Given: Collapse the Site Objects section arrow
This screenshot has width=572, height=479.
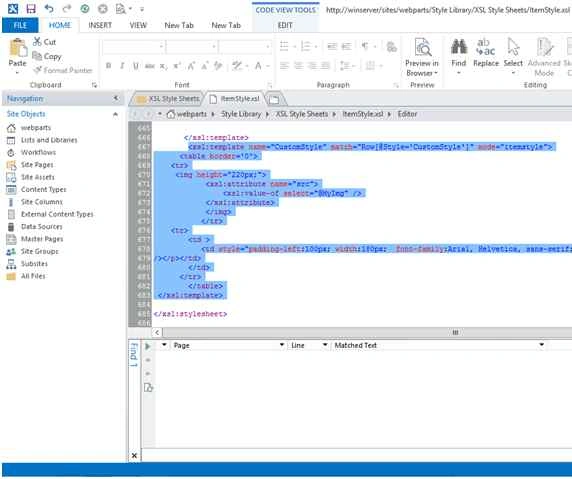Looking at the screenshot, I should (115, 114).
